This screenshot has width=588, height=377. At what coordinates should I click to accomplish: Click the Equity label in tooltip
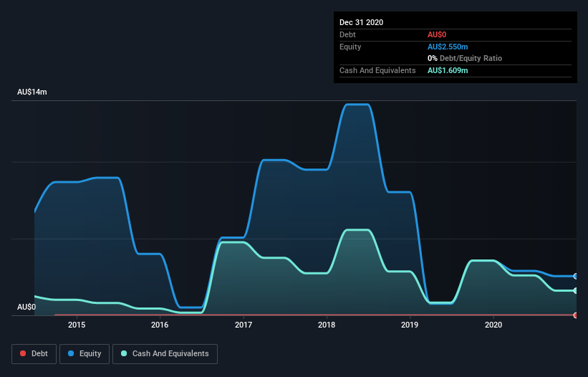click(350, 47)
